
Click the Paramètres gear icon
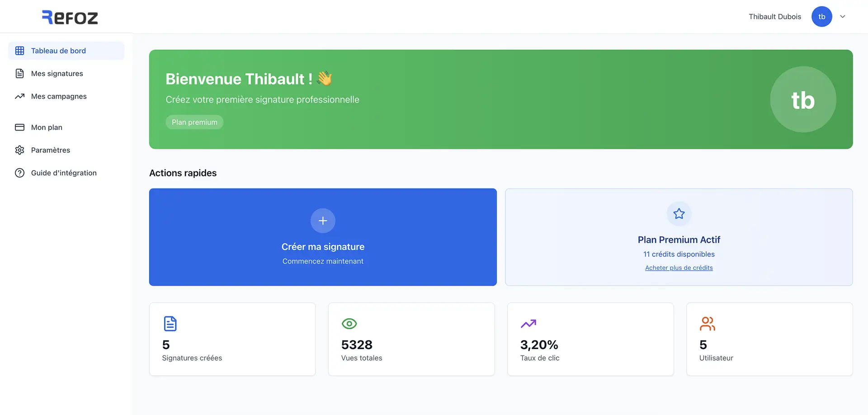(x=19, y=150)
